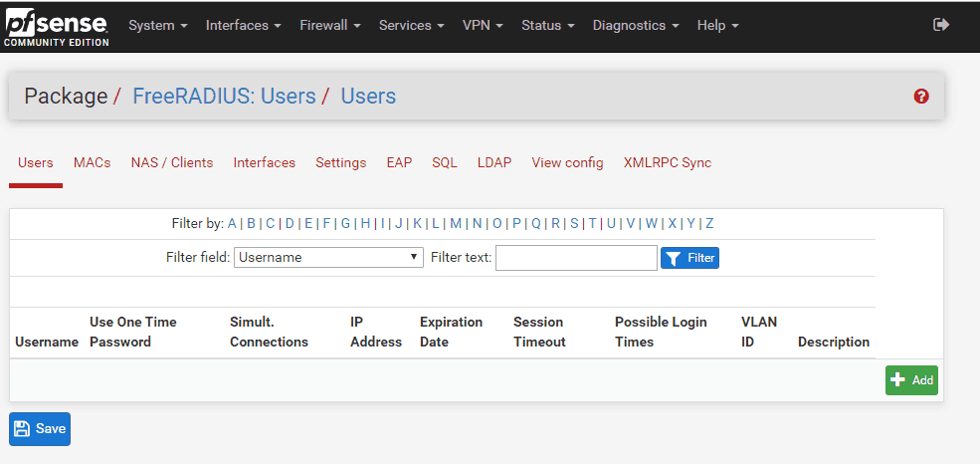Click the green Add button
This screenshot has width=980, height=464.
pos(911,380)
